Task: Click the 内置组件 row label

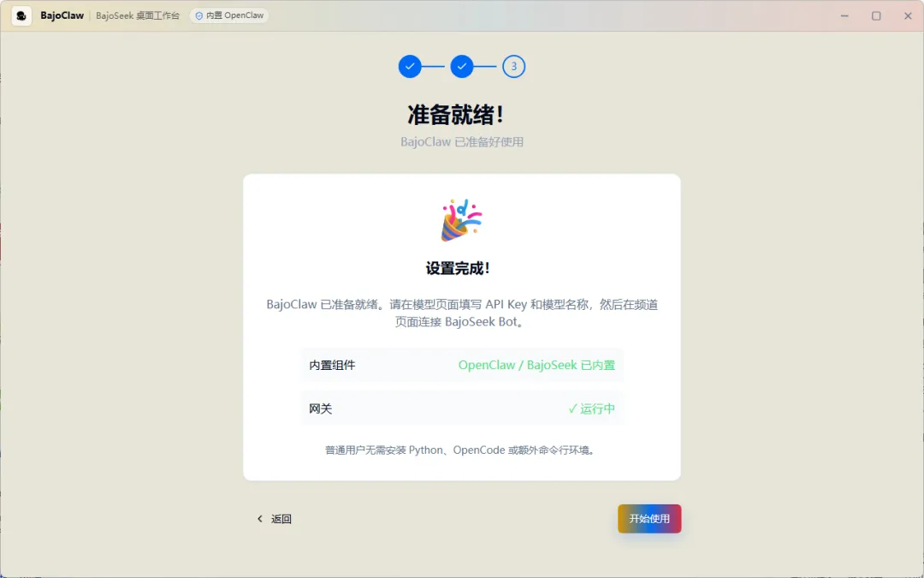Action: coord(332,365)
